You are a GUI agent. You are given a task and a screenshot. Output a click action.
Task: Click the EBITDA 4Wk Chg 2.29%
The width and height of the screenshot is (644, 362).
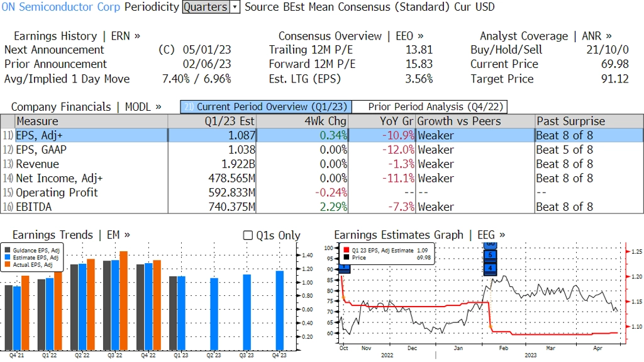click(333, 207)
